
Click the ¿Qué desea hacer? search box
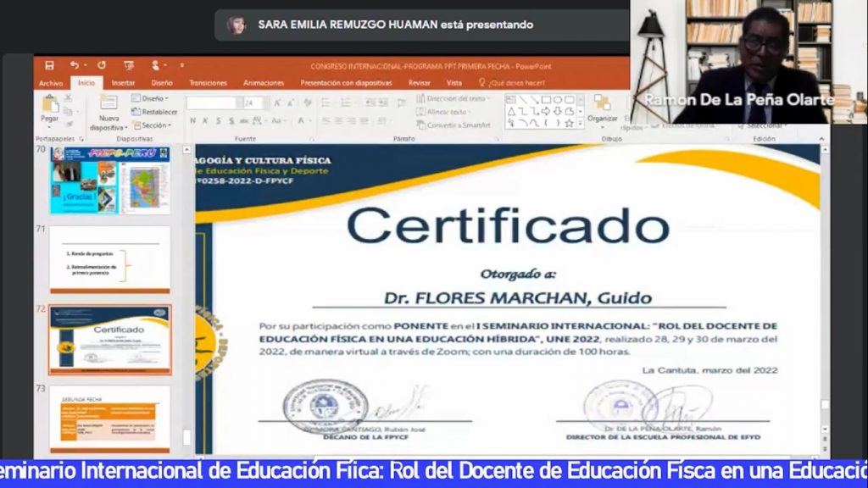click(512, 83)
